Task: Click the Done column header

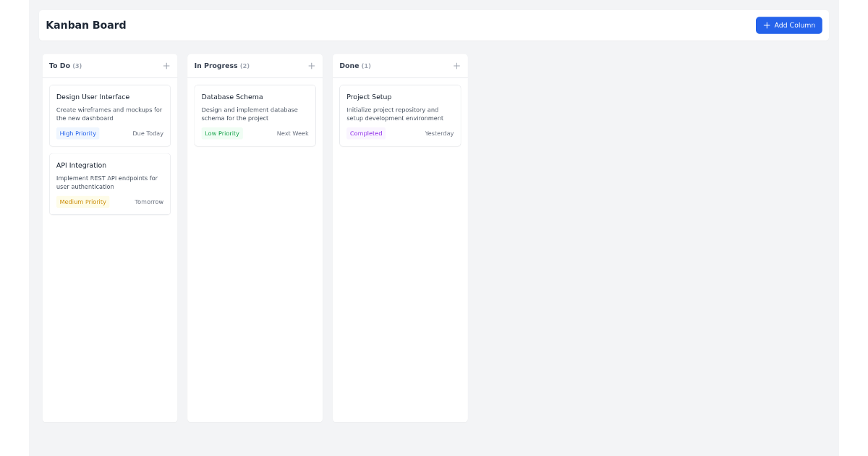Action: pyautogui.click(x=355, y=66)
